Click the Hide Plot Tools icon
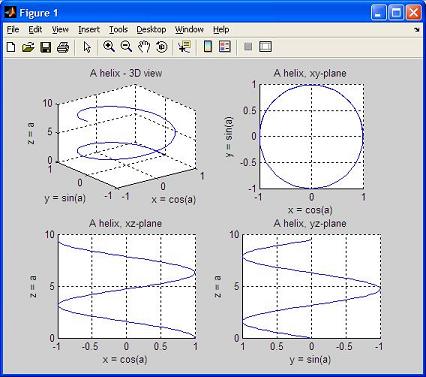The height and width of the screenshot is (377, 426). point(248,47)
